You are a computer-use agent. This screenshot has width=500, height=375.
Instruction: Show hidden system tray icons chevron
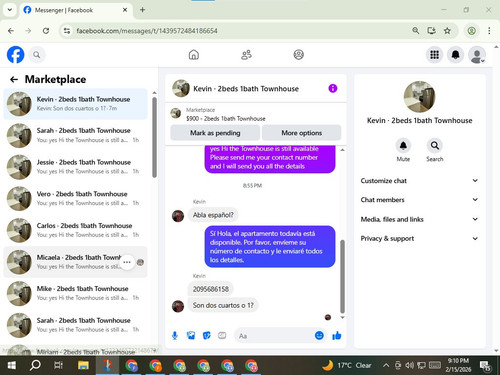386,365
